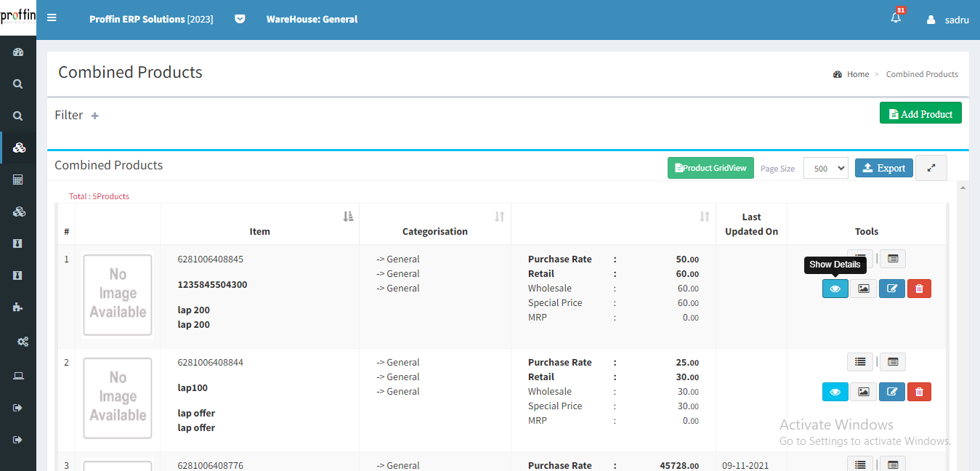980x471 pixels.
Task: Open the notifications bell icon
Action: tap(896, 19)
